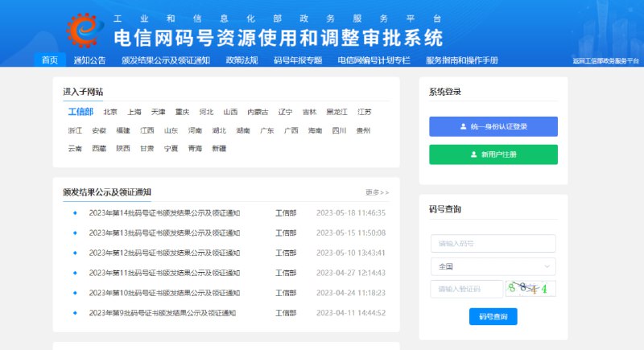Select 四川 sub-site link
This screenshot has height=350, width=644.
339,130
